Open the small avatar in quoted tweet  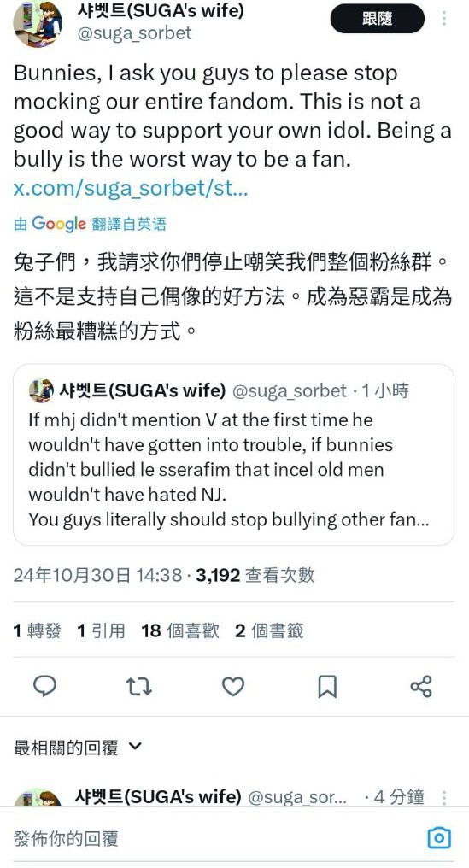[41, 390]
